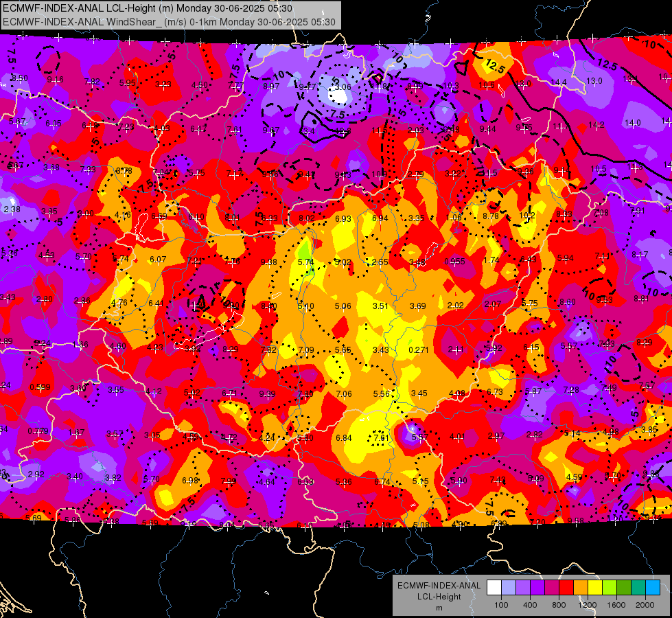Select the orange legend color swatch
672x618 pixels.
[581, 588]
